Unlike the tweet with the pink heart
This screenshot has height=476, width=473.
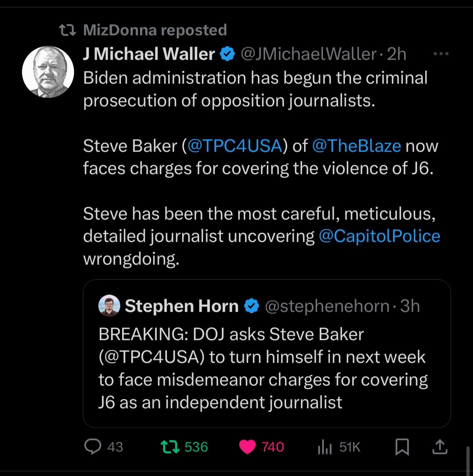click(247, 447)
